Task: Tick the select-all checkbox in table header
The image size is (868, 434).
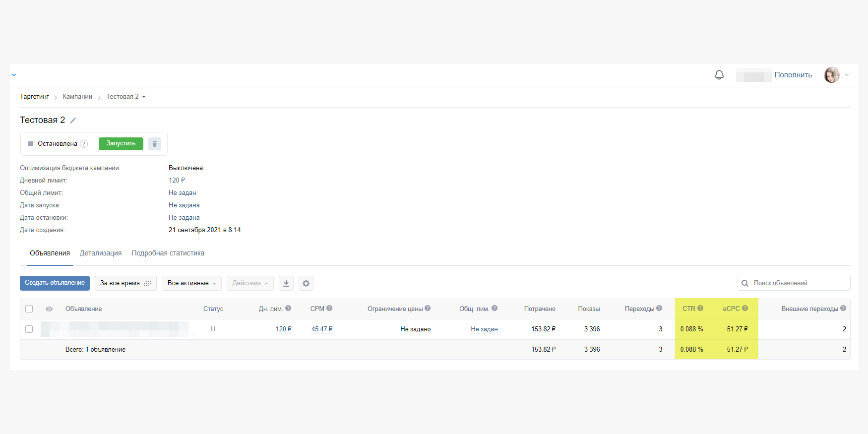Action: pos(29,309)
